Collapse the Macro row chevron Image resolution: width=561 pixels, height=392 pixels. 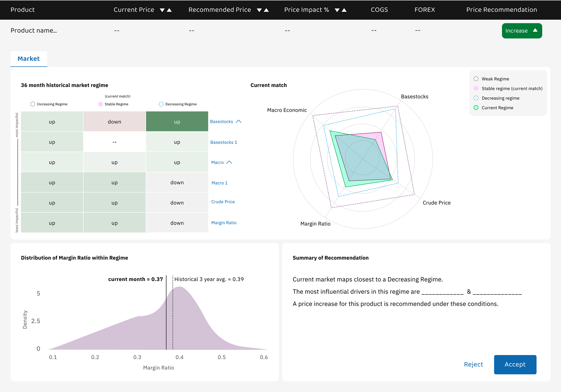click(x=229, y=162)
